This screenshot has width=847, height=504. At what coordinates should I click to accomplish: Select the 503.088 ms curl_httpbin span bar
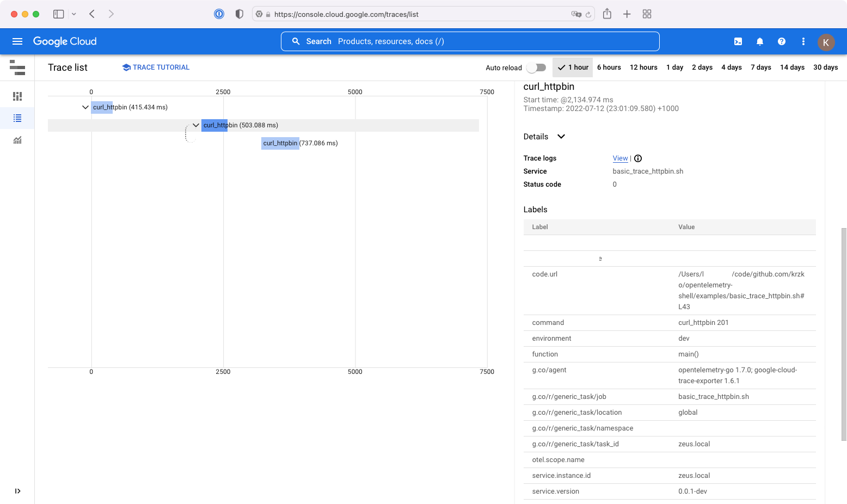[x=214, y=125]
